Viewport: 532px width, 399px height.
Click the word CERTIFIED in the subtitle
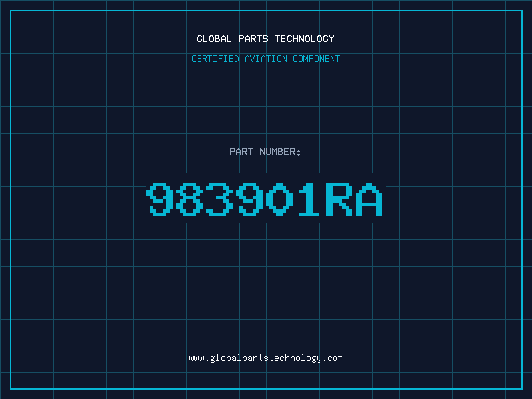tap(215, 59)
